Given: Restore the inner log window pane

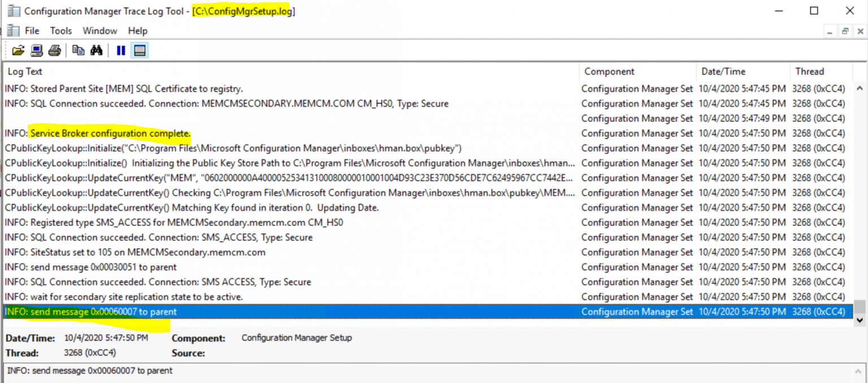Looking at the screenshot, I should pos(845,31).
